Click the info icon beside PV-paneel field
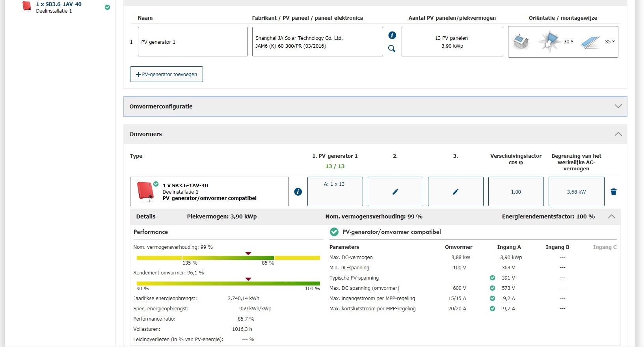The image size is (644, 347). (392, 35)
